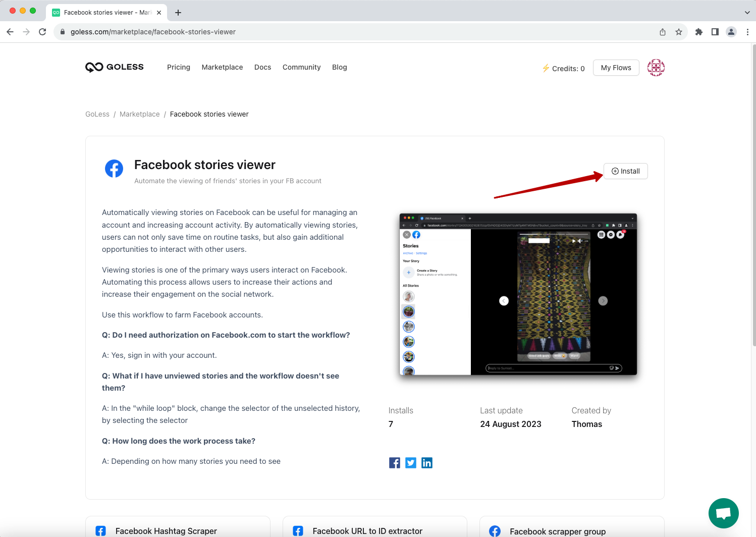This screenshot has width=756, height=537.
Task: Open Facebook URL to ID extractor card
Action: point(375,526)
